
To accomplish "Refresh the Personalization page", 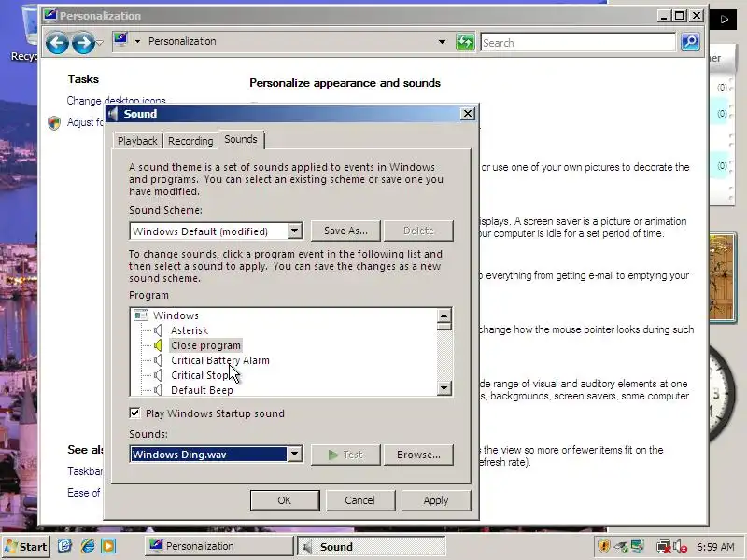I will click(465, 42).
